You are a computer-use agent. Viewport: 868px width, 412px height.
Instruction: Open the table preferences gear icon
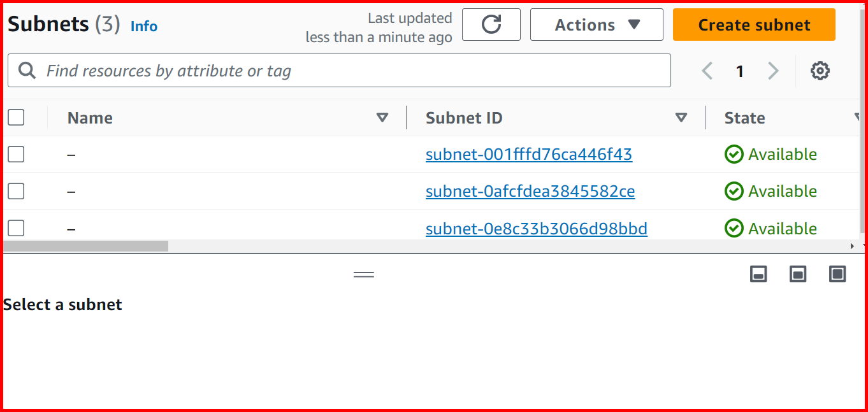[x=820, y=71]
